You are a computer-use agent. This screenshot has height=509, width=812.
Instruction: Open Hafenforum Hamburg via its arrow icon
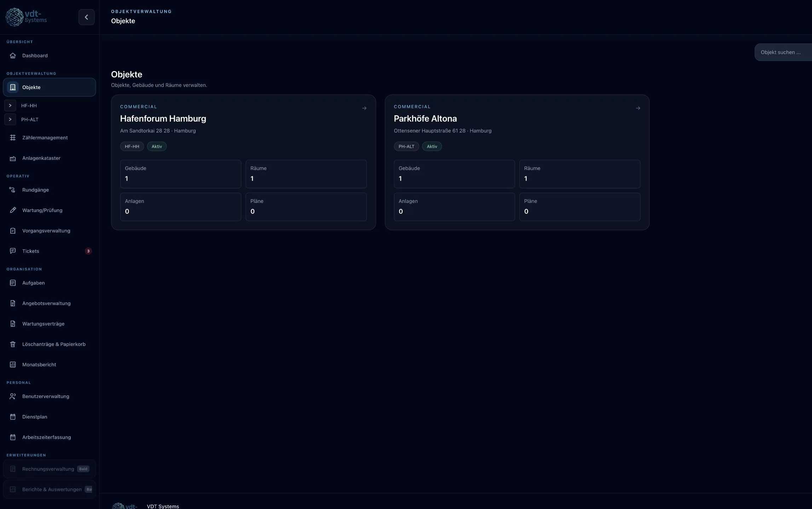(x=364, y=108)
